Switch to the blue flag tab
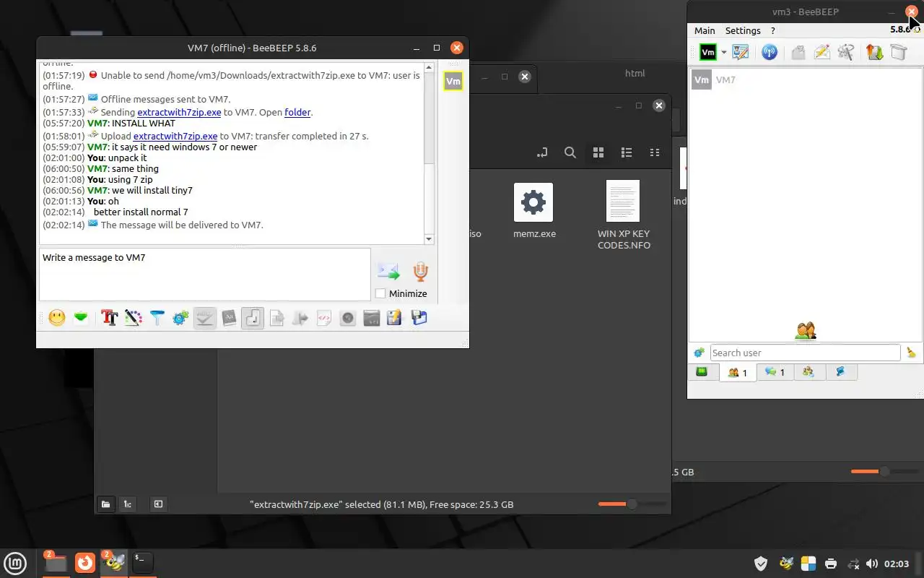 [840, 372]
